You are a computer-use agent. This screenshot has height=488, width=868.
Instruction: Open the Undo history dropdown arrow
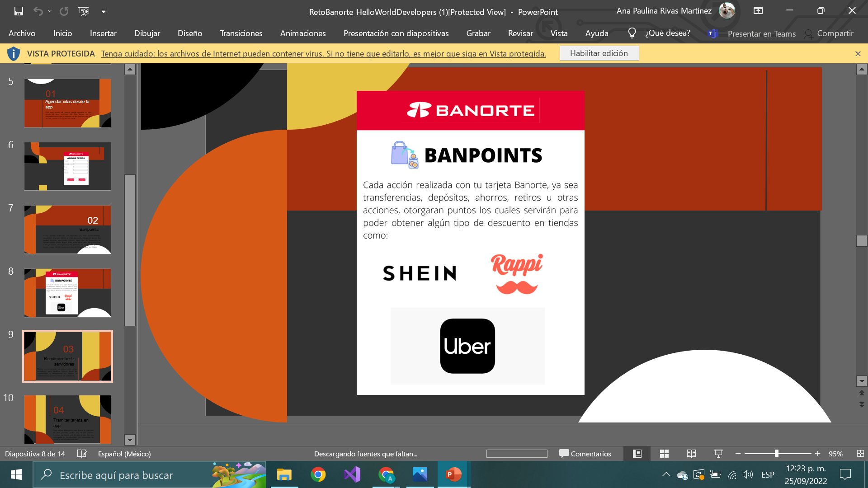pos(50,11)
